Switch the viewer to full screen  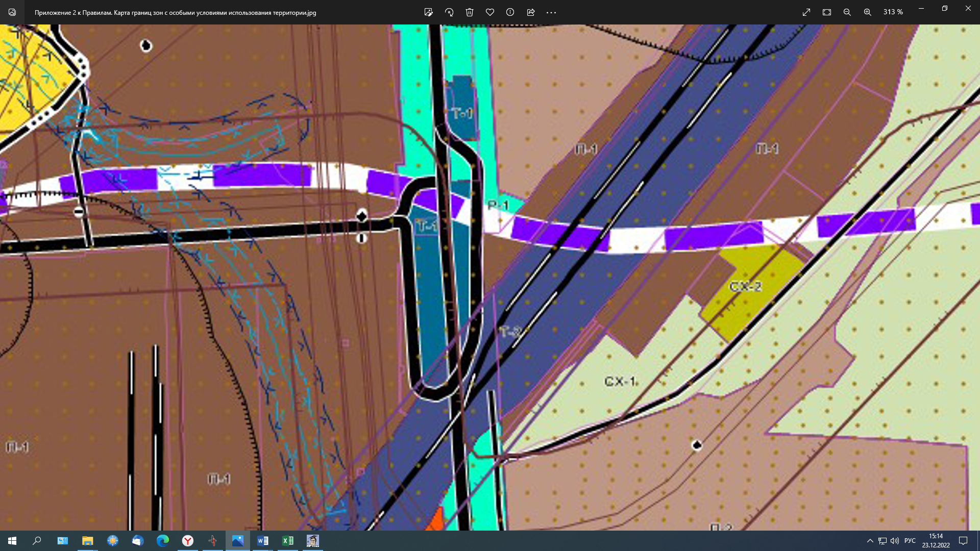click(806, 12)
